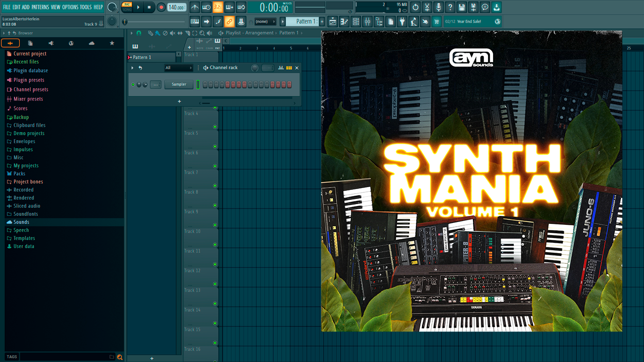Click the plugin picker plug icon
This screenshot has height=362, width=644.
[x=402, y=21]
